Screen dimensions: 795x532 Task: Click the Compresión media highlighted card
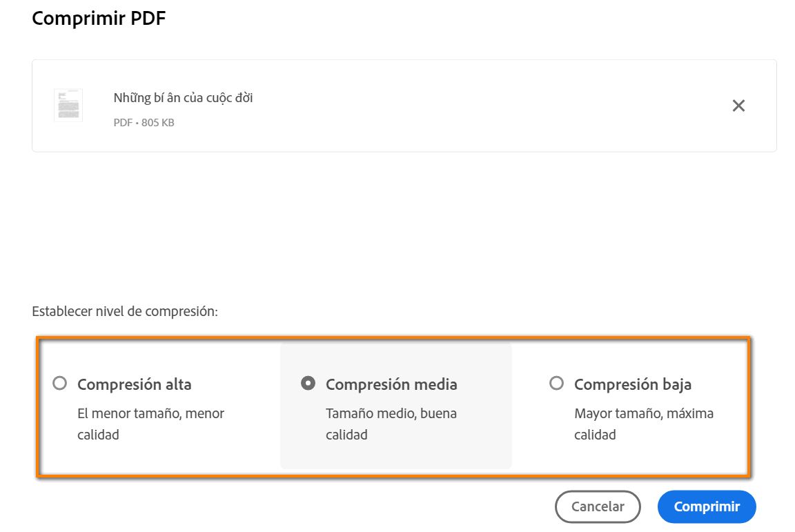(395, 404)
